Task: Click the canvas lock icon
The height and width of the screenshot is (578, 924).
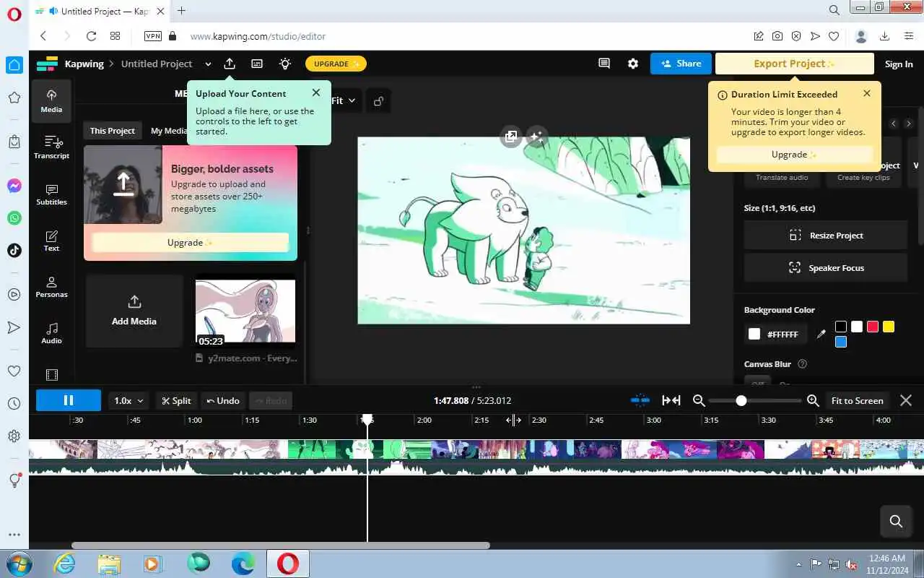Action: 378,101
